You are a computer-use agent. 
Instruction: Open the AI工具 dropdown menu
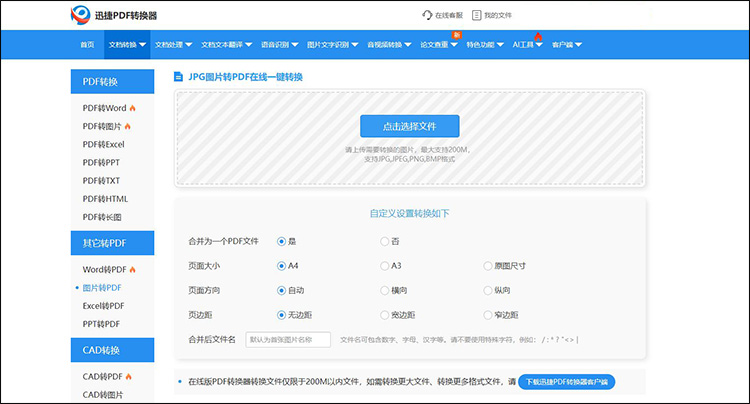click(x=527, y=45)
